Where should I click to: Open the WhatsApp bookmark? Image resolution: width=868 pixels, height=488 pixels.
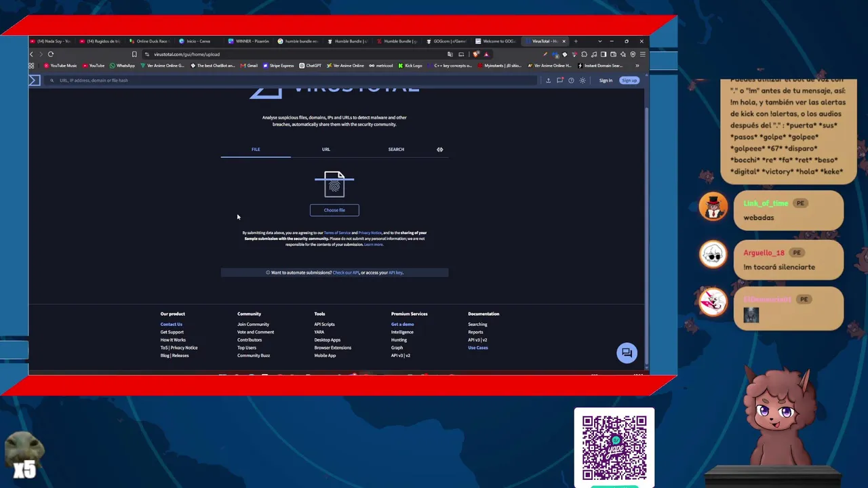coord(122,66)
